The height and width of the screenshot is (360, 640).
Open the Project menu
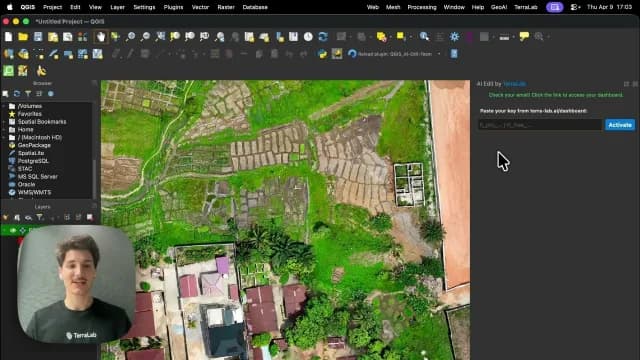tap(52, 7)
